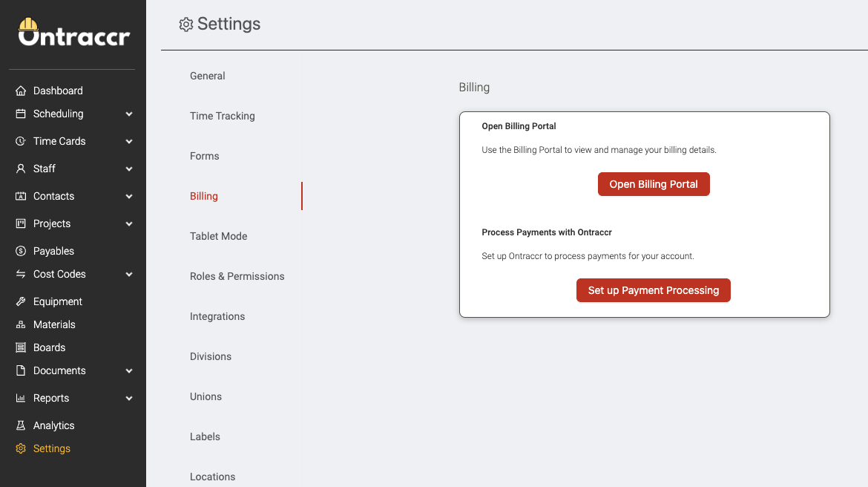Expand the Contacts submenu chevron

(x=129, y=196)
